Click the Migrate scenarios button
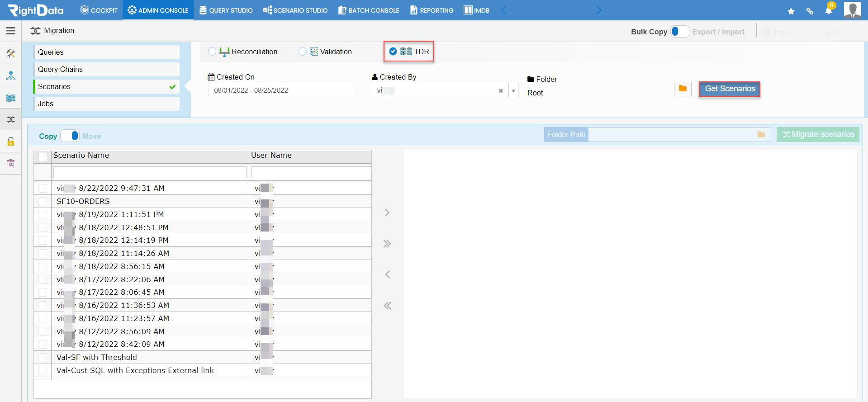 818,134
